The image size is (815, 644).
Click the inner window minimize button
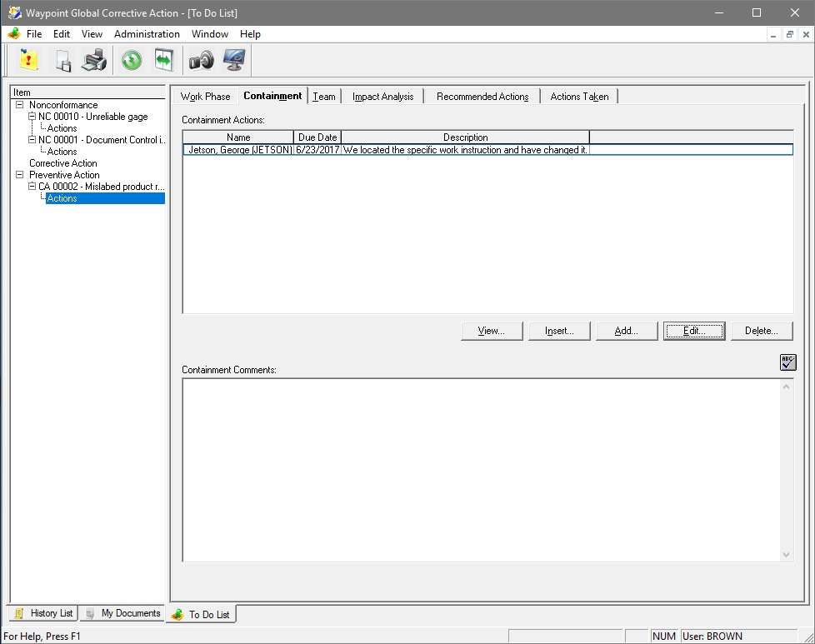coord(773,34)
